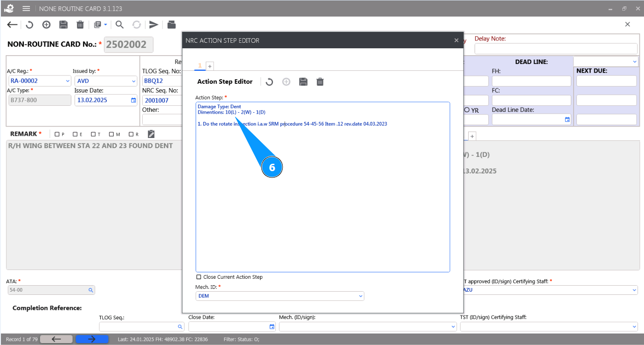Minimize the None Routine Card window

(610, 9)
